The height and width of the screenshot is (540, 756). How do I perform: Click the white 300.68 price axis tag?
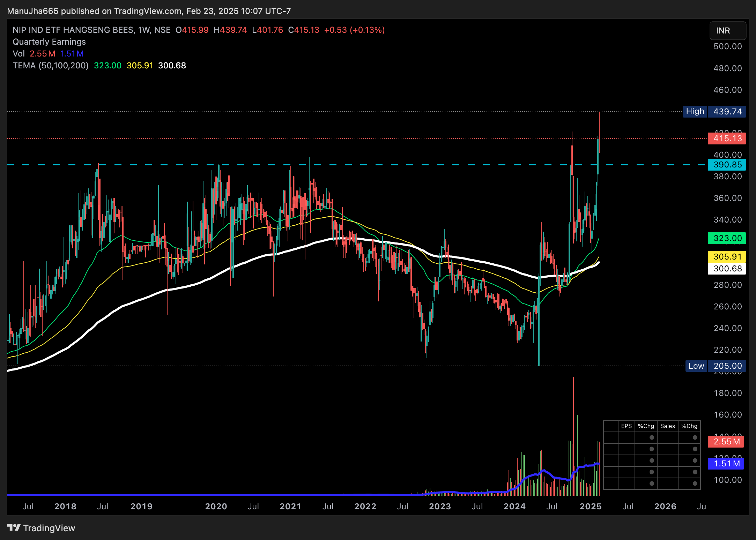click(x=727, y=269)
